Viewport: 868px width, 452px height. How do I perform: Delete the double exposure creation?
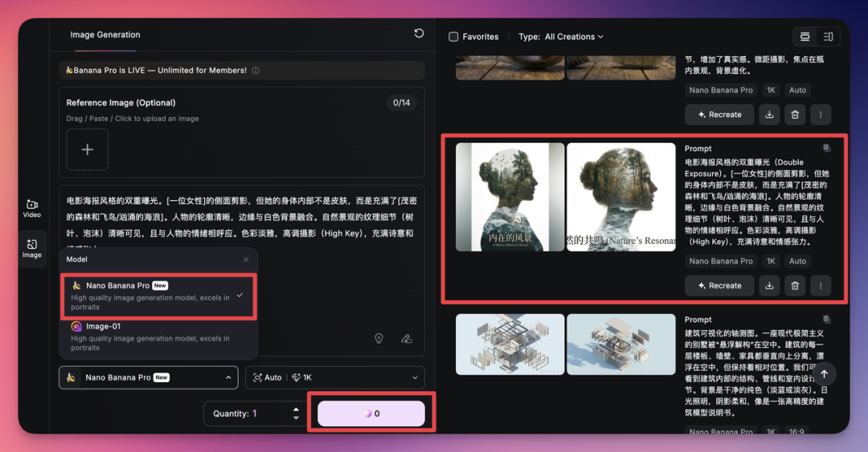pyautogui.click(x=795, y=286)
